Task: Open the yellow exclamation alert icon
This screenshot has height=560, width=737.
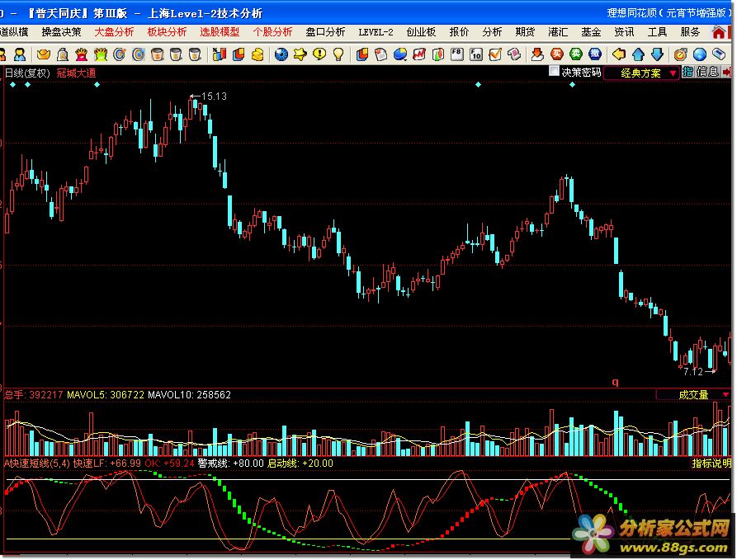Action: click(x=319, y=54)
